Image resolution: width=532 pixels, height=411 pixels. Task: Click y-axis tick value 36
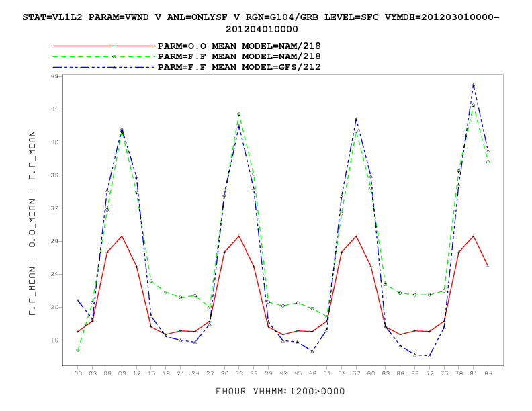pos(55,175)
